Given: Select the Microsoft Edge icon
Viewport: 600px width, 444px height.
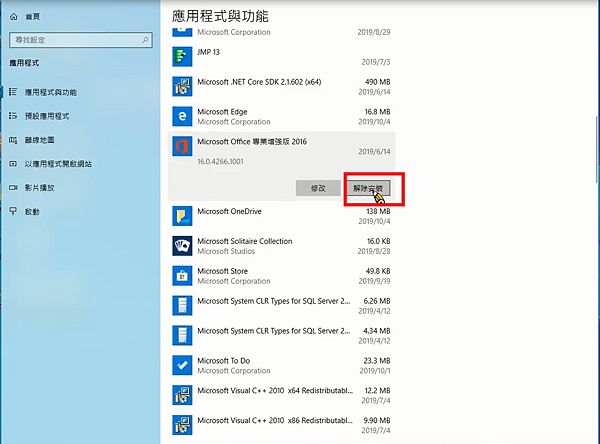Looking at the screenshot, I should [x=183, y=117].
